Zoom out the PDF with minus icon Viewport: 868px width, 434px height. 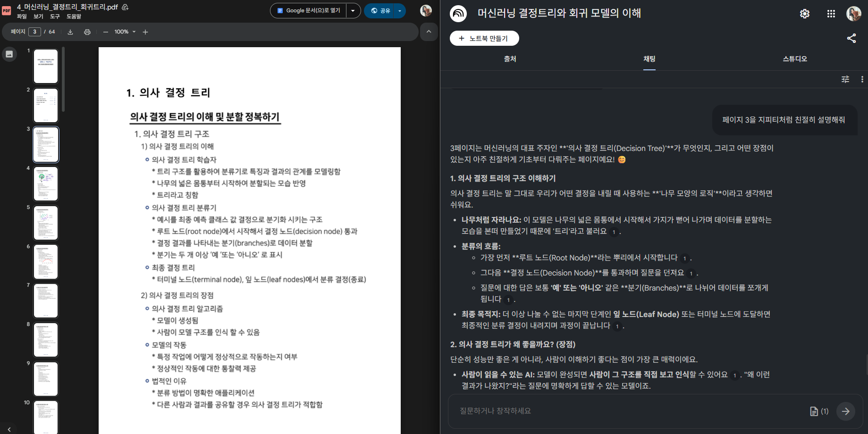[105, 32]
